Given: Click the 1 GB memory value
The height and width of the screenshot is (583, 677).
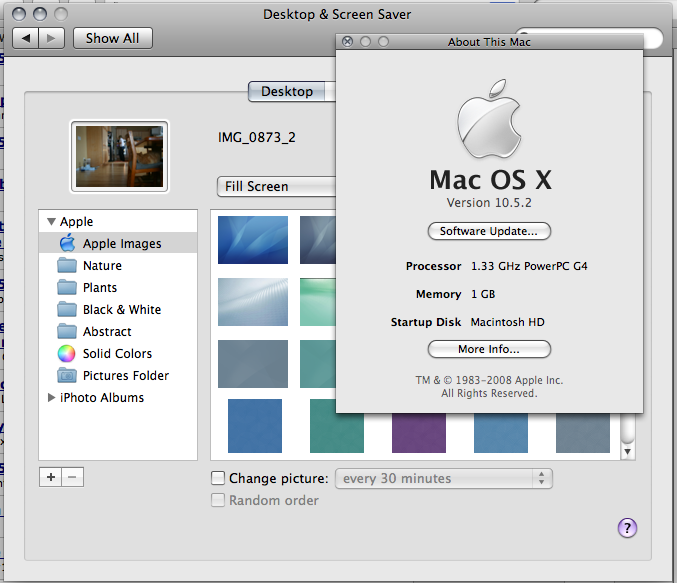Looking at the screenshot, I should click(x=483, y=294).
